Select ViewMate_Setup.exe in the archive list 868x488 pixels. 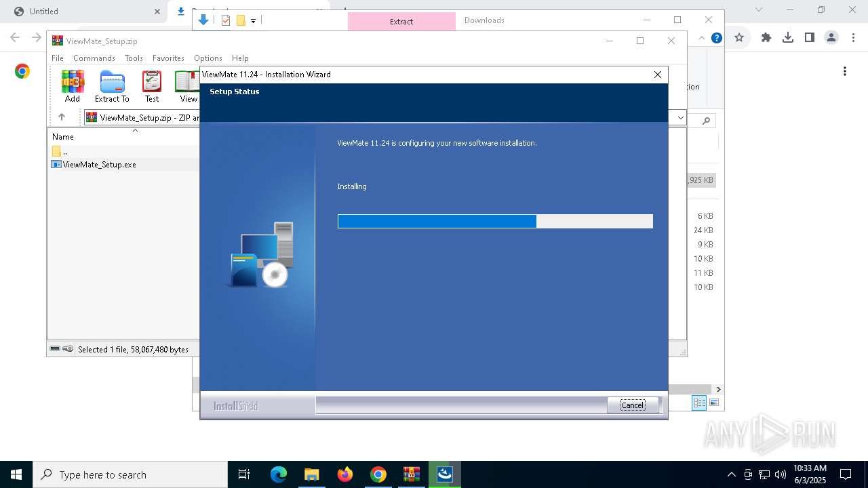(x=100, y=165)
